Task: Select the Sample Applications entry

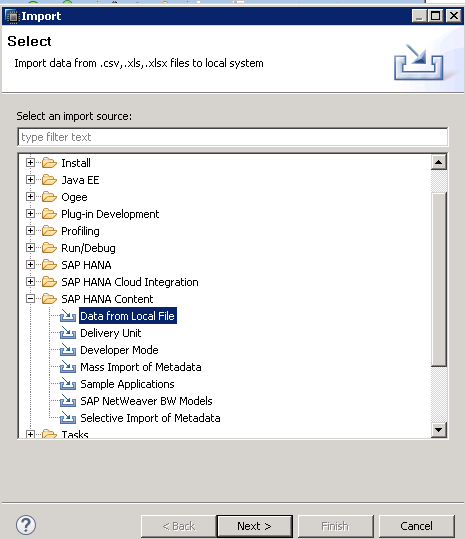Action: (127, 384)
